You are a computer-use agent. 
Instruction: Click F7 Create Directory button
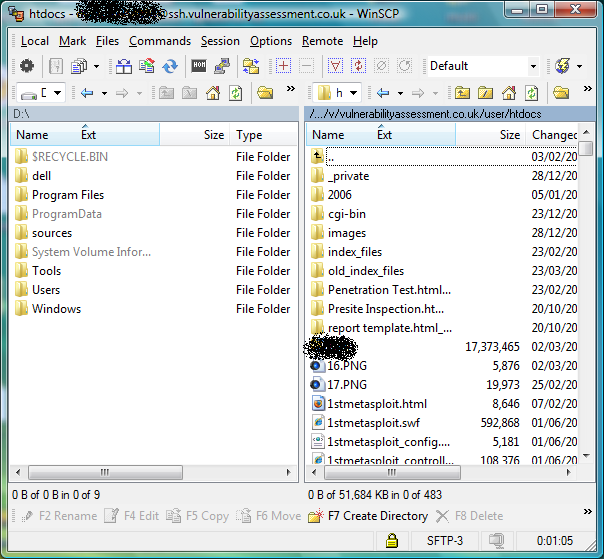(368, 516)
